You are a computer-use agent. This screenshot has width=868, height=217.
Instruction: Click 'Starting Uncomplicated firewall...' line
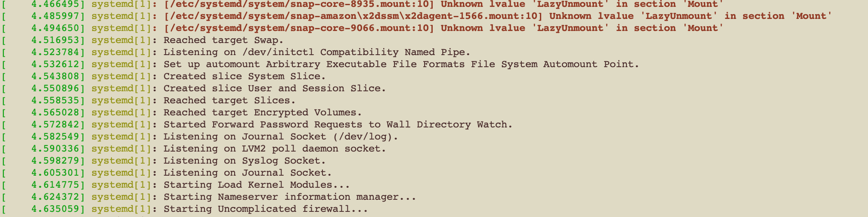266,209
